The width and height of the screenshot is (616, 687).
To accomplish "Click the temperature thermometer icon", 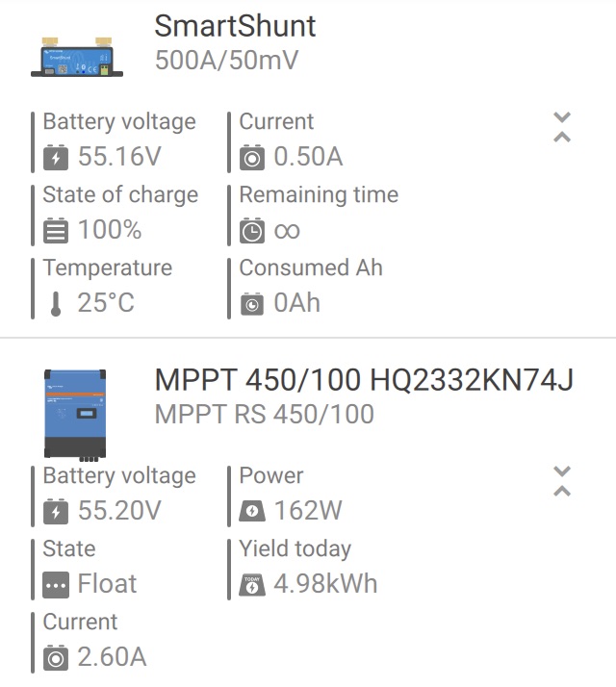I will coord(56,304).
